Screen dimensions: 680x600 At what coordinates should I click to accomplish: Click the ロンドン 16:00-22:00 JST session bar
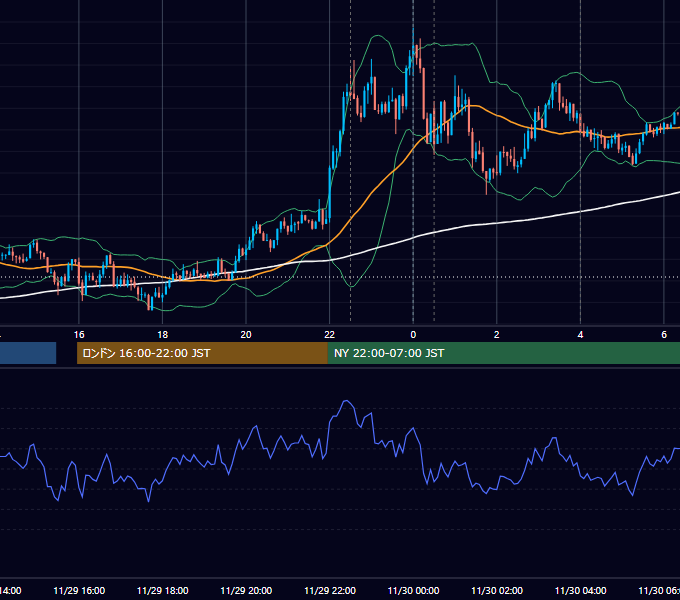click(x=202, y=353)
